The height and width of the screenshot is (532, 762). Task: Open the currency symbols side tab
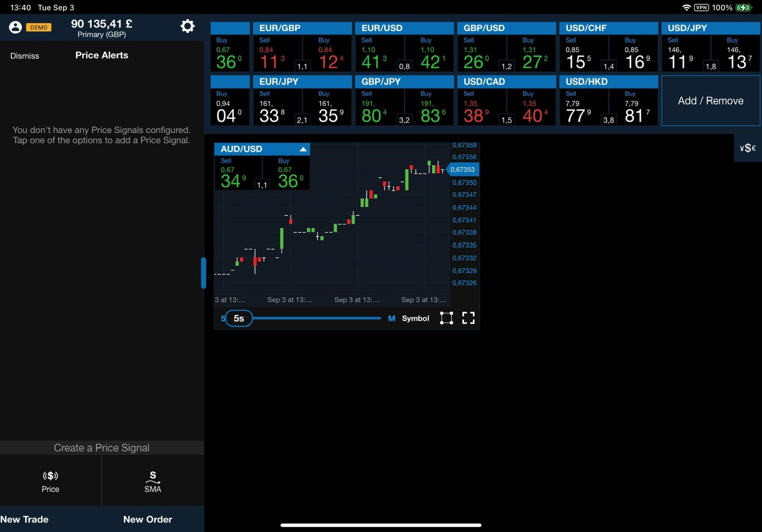[x=747, y=148]
